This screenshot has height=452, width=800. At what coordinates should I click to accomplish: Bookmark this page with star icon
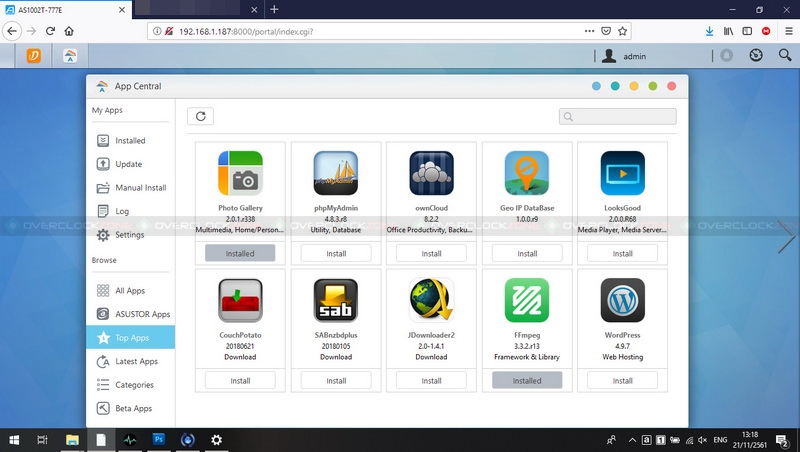[622, 31]
